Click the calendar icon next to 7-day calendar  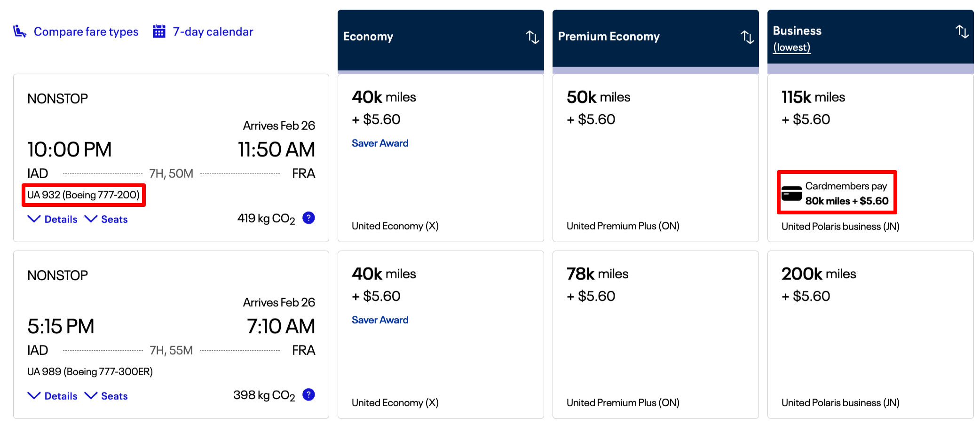click(159, 31)
